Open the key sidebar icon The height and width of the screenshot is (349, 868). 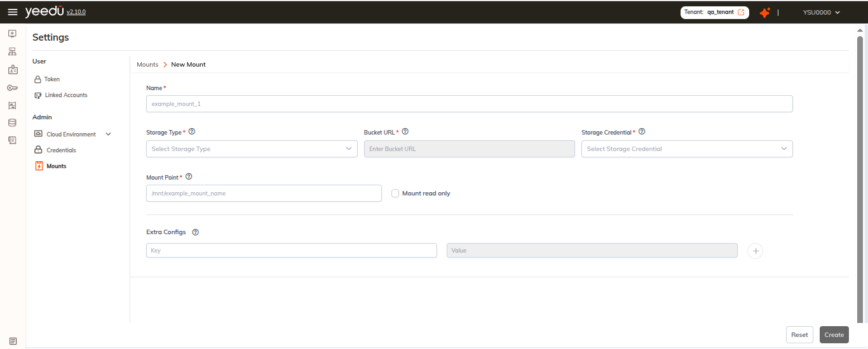click(x=12, y=88)
